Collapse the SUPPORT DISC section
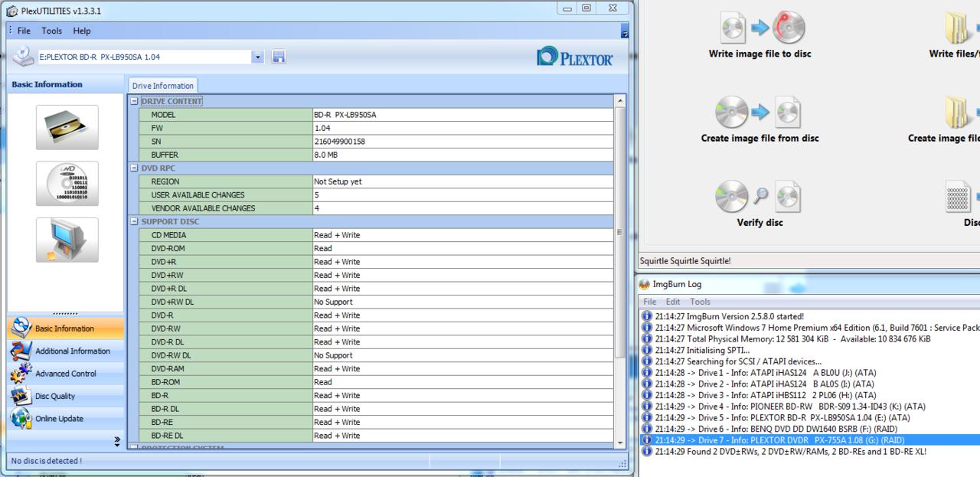 135,221
